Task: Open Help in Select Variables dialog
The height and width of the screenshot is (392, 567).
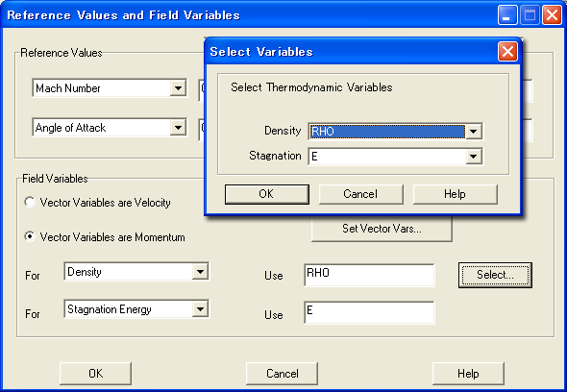Action: point(455,194)
